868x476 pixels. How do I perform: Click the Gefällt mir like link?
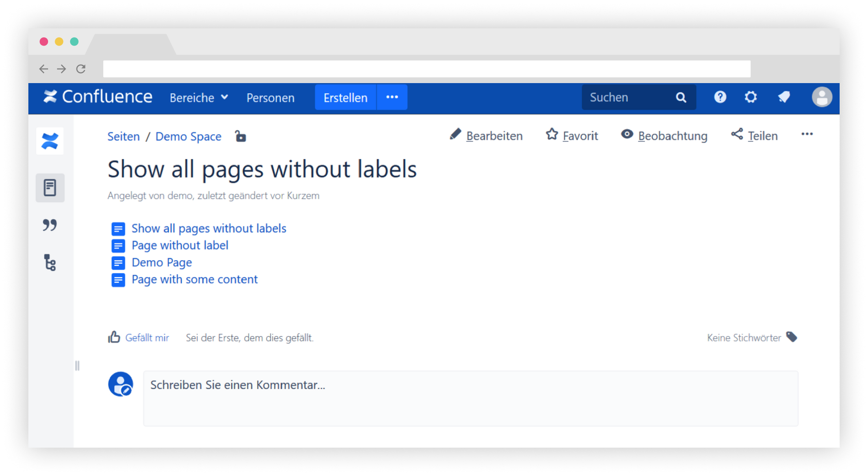147,338
